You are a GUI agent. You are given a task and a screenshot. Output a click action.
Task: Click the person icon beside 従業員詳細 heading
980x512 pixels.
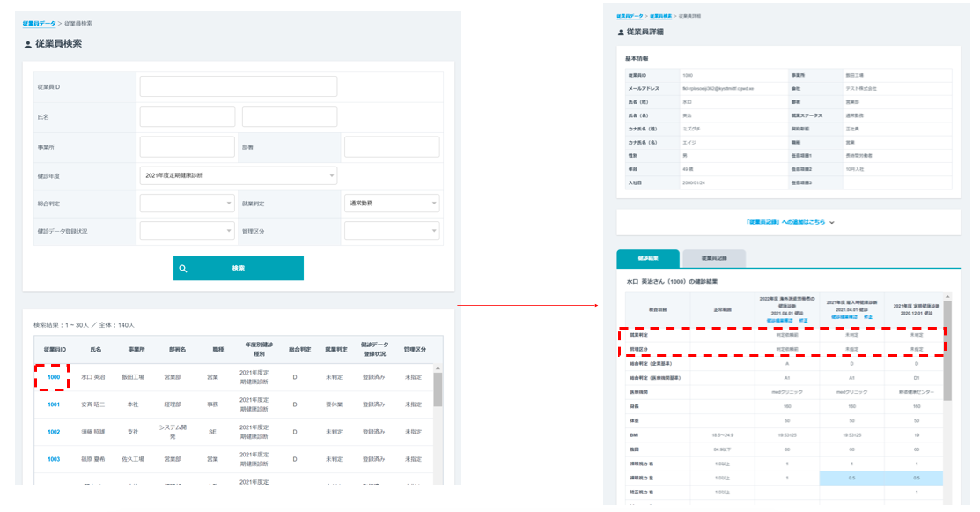point(620,32)
